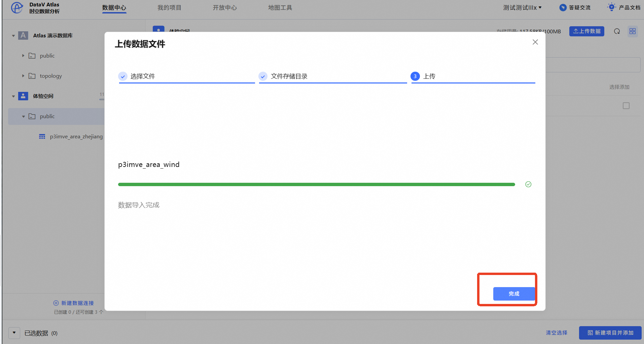Switch to 数据中心 tab
This screenshot has width=644, height=344.
114,7
